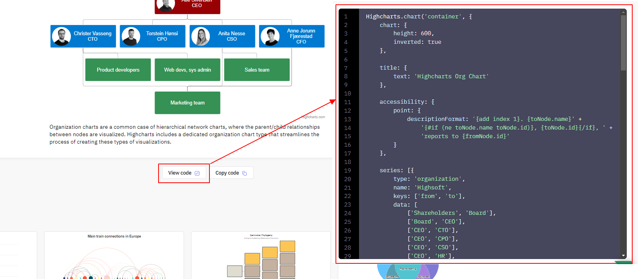
Task: Select the Product developers node
Action: (118, 70)
